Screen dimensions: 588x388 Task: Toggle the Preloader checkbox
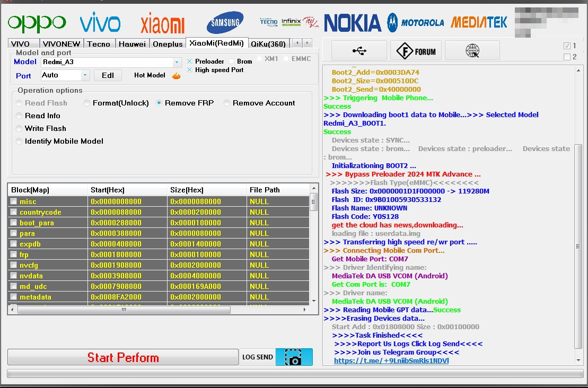(190, 61)
